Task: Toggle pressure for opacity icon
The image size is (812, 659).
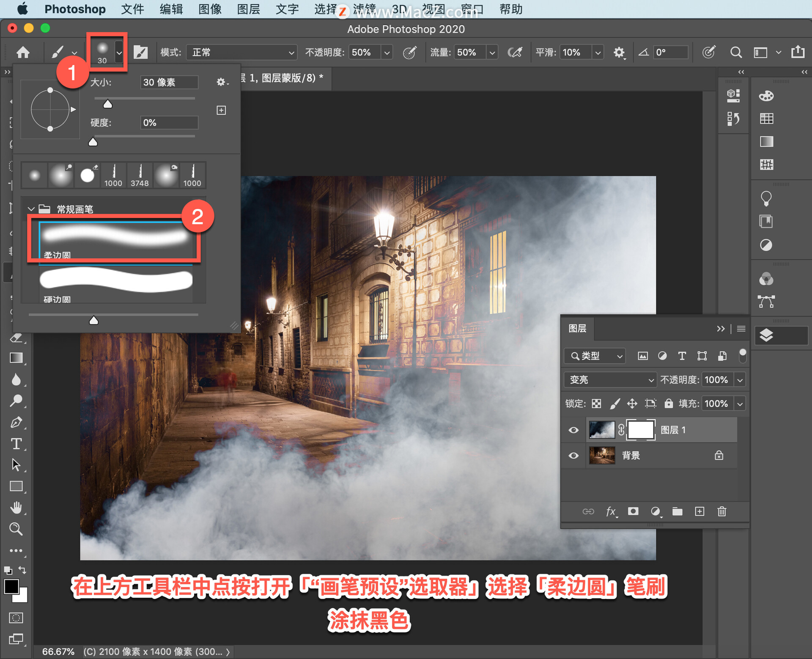Action: point(409,52)
